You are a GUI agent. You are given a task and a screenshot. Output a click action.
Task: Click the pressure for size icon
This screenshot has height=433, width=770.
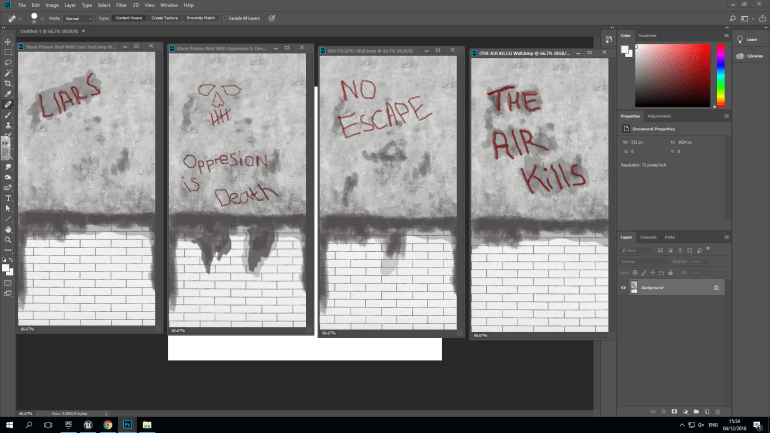272,18
